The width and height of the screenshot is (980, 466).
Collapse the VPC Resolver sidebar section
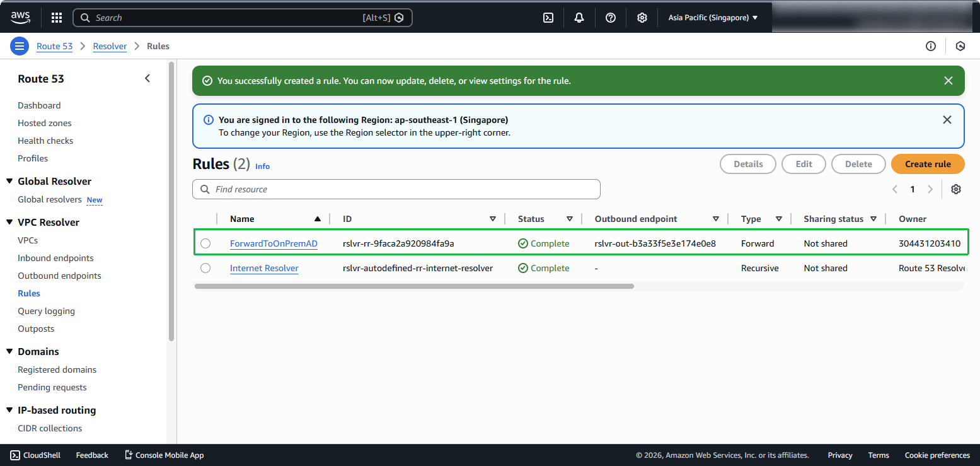click(x=9, y=223)
